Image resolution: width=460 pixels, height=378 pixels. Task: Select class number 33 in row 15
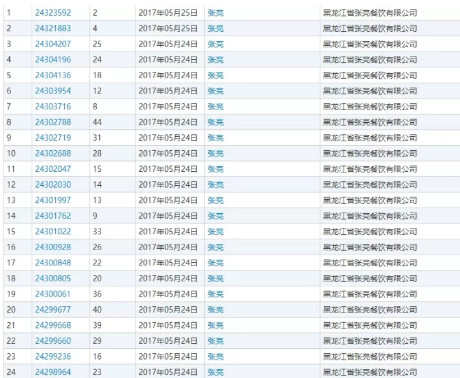(x=97, y=232)
